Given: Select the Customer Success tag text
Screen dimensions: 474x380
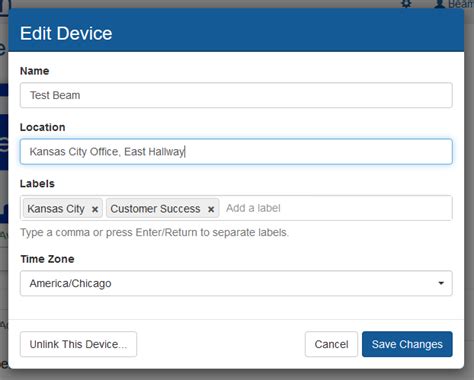Looking at the screenshot, I should click(155, 209).
